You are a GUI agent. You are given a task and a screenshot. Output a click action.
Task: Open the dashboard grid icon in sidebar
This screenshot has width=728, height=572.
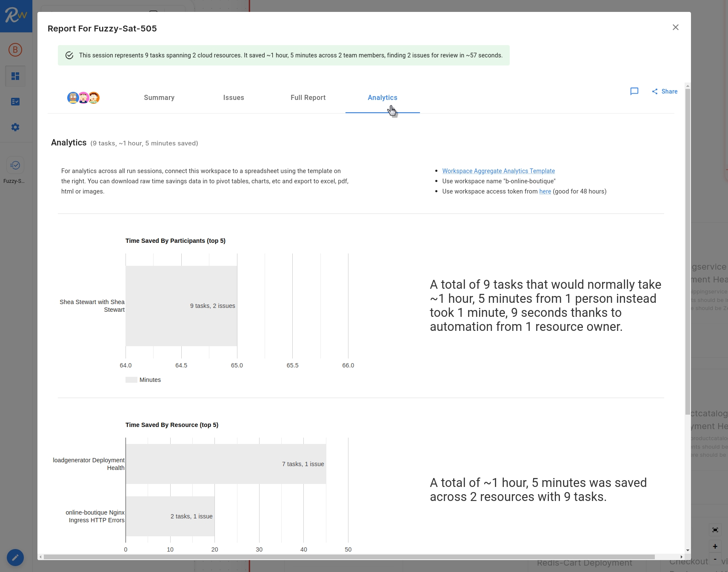click(x=15, y=76)
